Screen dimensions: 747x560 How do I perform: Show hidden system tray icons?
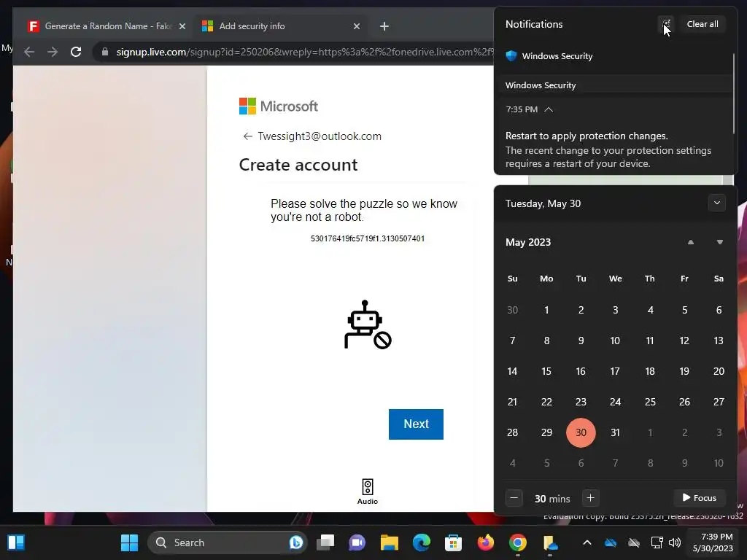click(587, 542)
